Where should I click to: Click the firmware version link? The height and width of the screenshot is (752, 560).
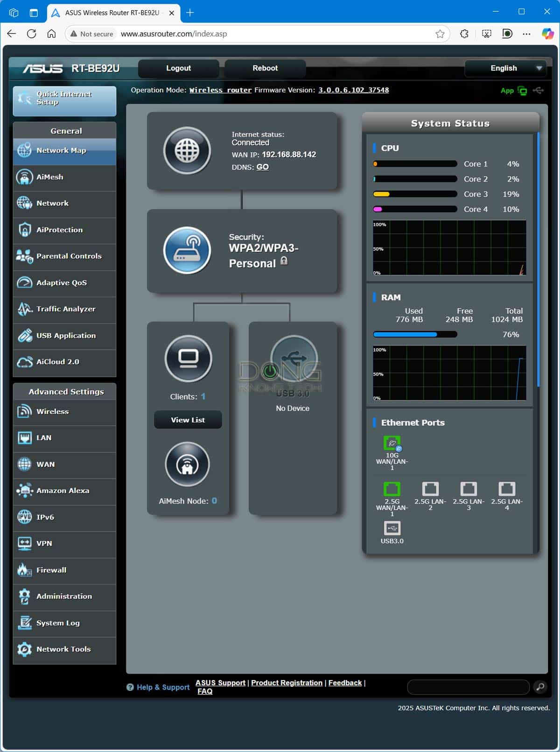(x=353, y=90)
